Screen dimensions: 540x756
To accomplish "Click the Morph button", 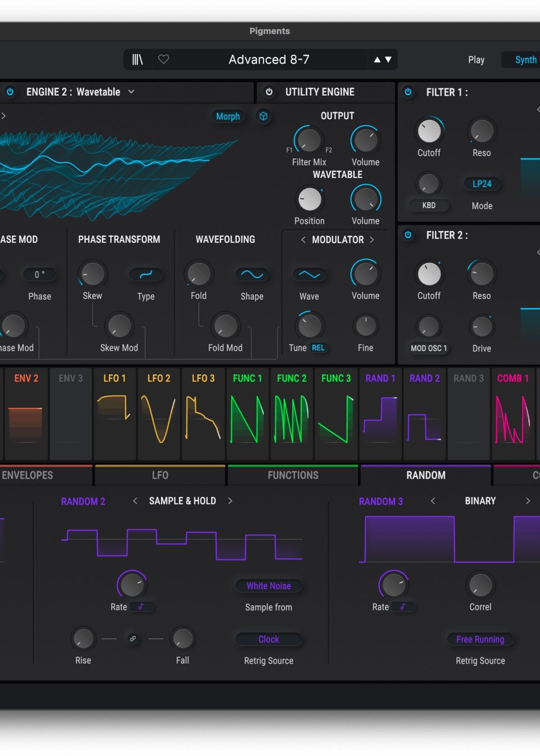I will (228, 116).
